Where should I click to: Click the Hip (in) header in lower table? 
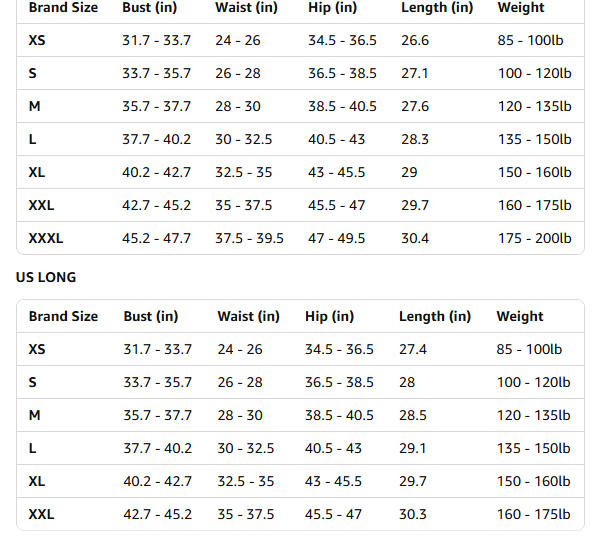329,316
